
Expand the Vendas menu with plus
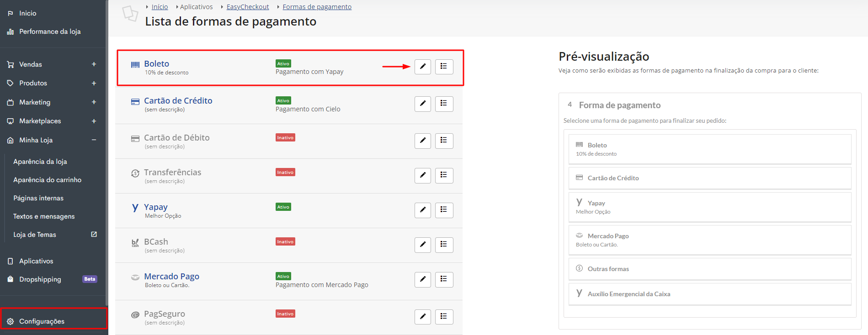[x=94, y=64]
